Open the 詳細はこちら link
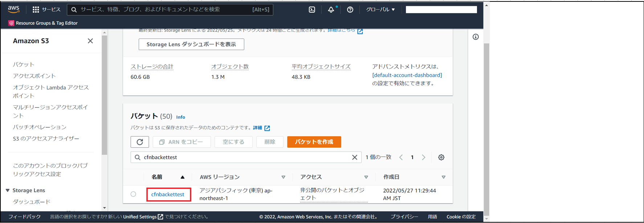644x223 pixels. click(341, 30)
